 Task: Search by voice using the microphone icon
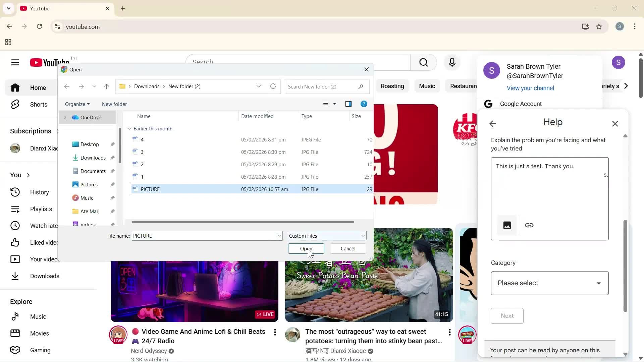pyautogui.click(x=452, y=62)
